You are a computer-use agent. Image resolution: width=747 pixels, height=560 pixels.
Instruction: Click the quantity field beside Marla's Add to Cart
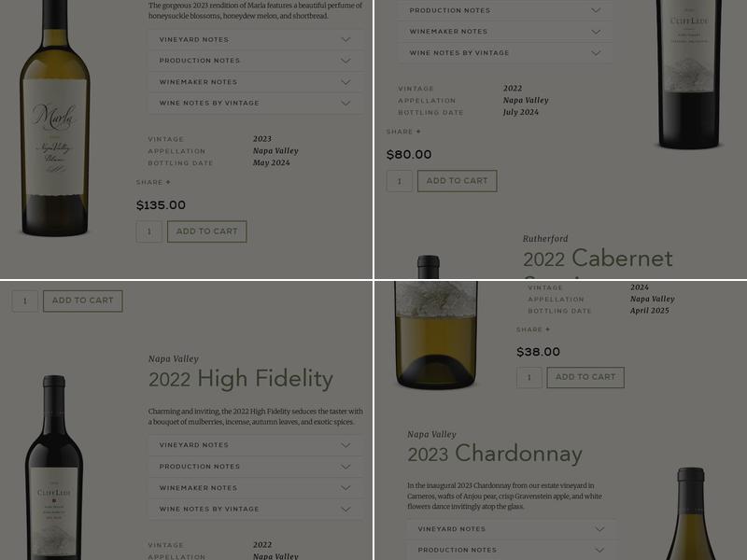coord(148,231)
